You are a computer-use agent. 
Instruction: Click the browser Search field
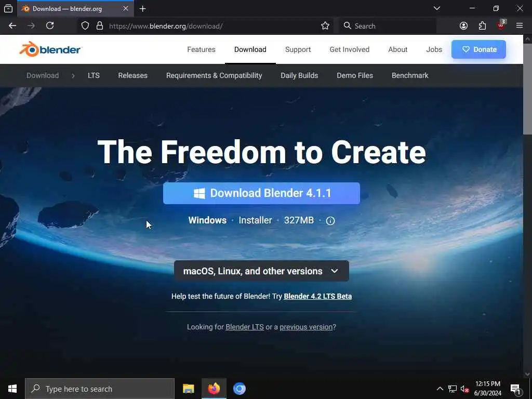point(388,26)
